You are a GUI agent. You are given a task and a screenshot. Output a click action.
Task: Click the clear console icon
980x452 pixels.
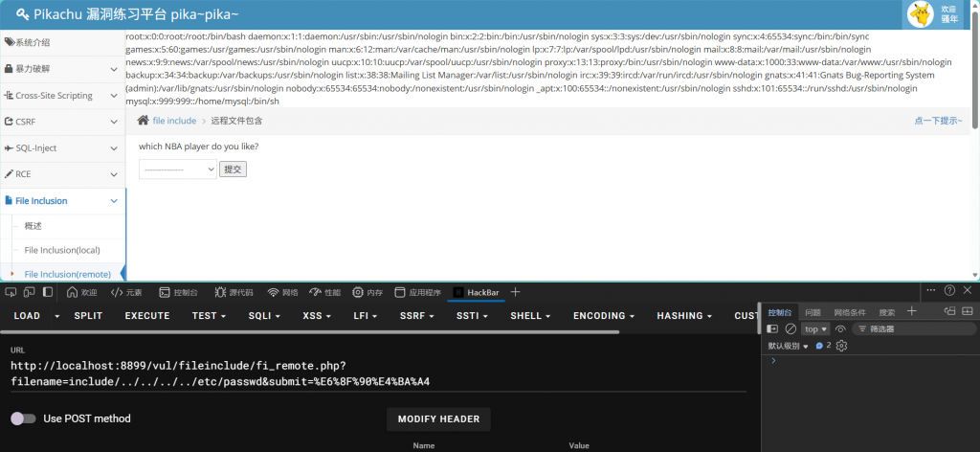click(x=791, y=328)
